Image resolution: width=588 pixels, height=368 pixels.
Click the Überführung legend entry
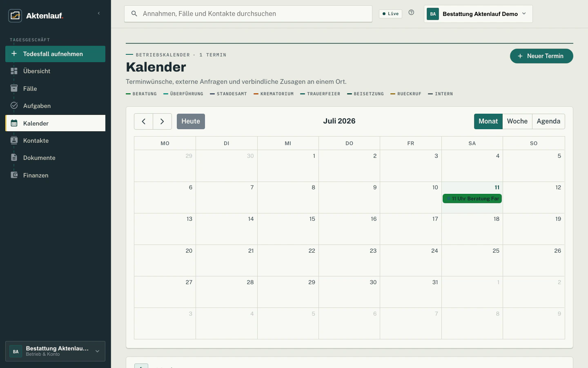pyautogui.click(x=183, y=94)
